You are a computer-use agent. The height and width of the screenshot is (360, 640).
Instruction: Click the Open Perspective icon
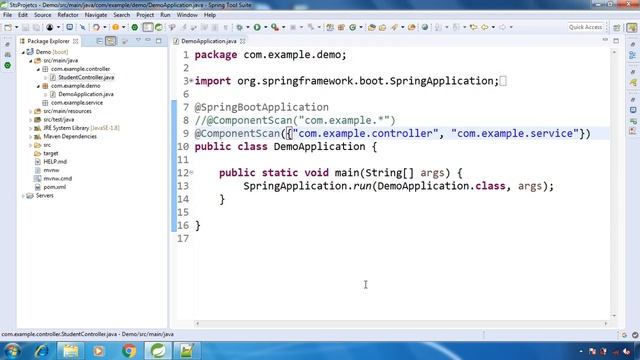click(x=617, y=27)
